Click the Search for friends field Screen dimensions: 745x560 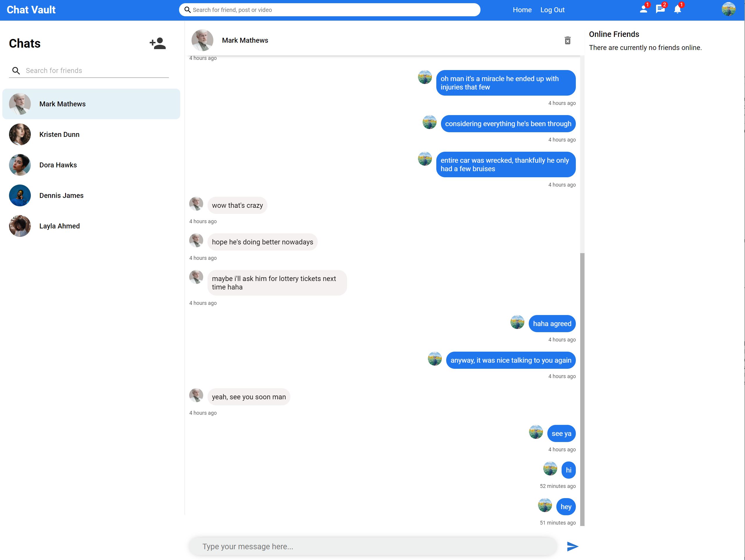click(x=96, y=71)
